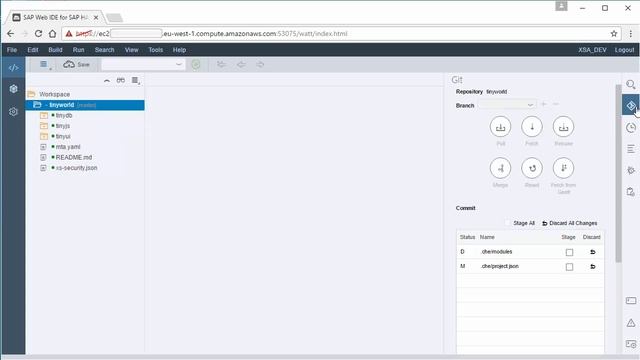Viewport: 640px width, 360px height.
Task: Open the Search pane magnifier icon
Action: pyautogui.click(x=631, y=84)
